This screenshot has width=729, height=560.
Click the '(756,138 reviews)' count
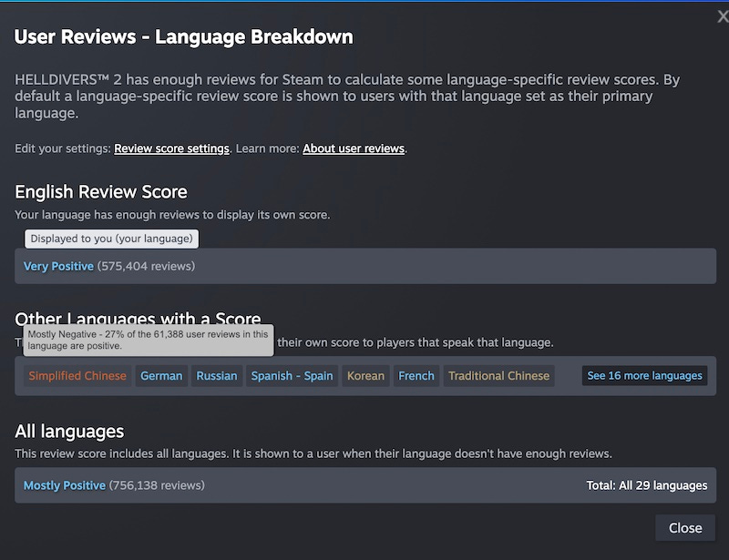[x=157, y=485]
